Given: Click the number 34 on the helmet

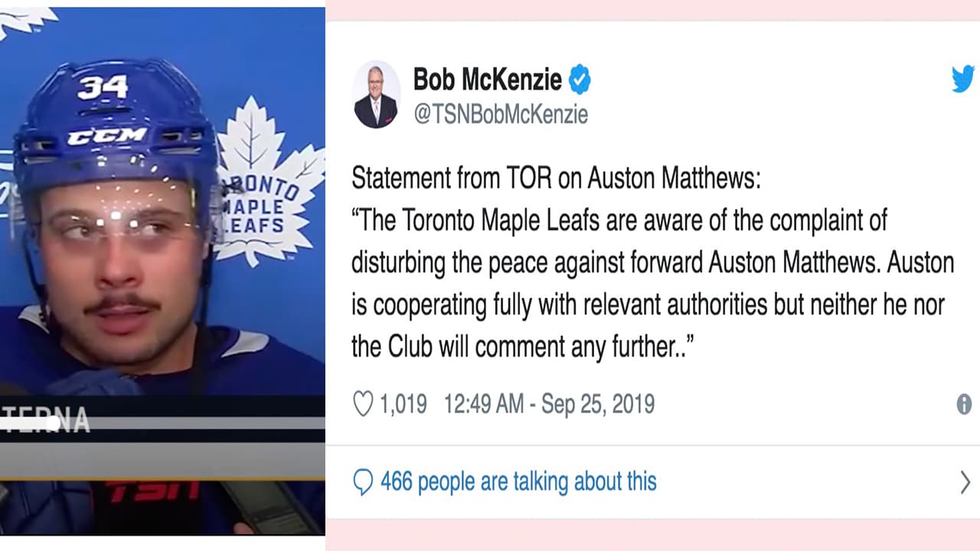Looking at the screenshot, I should tap(102, 86).
